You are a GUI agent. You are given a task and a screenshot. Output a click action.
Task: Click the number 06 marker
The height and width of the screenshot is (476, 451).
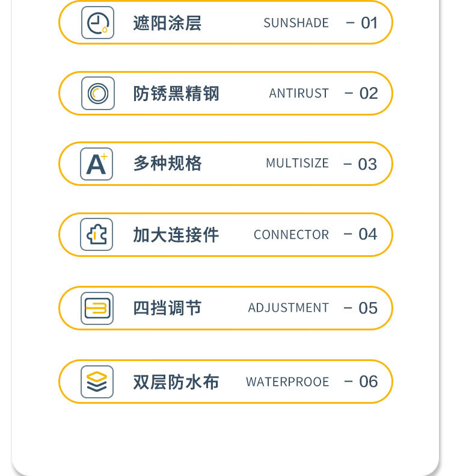click(x=368, y=382)
